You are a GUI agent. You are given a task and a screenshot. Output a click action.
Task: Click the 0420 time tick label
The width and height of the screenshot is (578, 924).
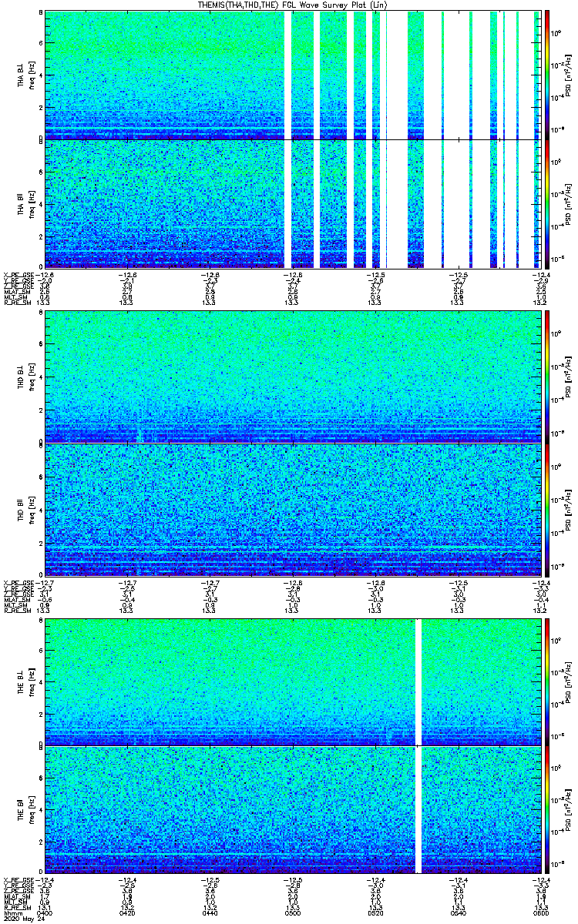pyautogui.click(x=127, y=914)
